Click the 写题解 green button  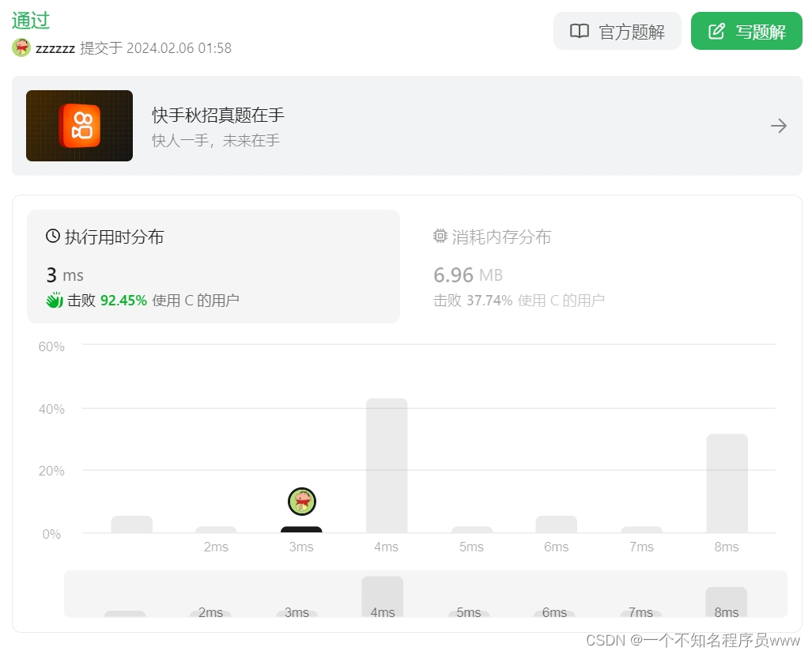[x=746, y=31]
